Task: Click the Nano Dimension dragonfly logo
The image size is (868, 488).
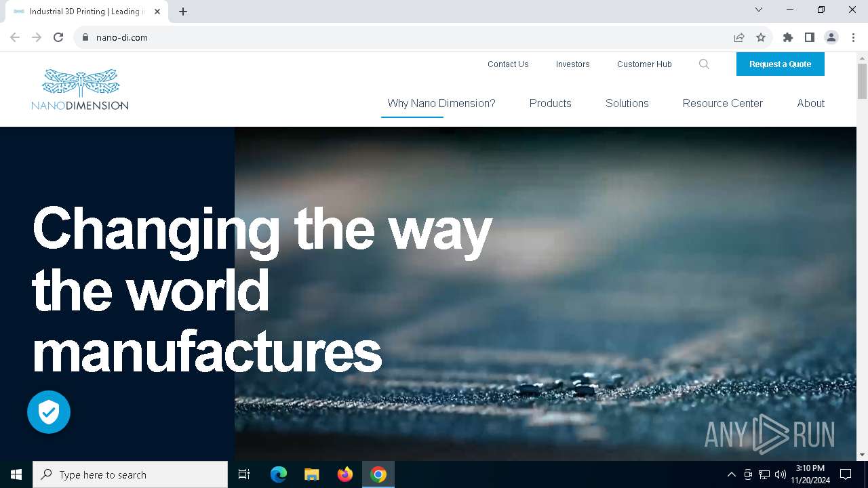Action: 80,89
